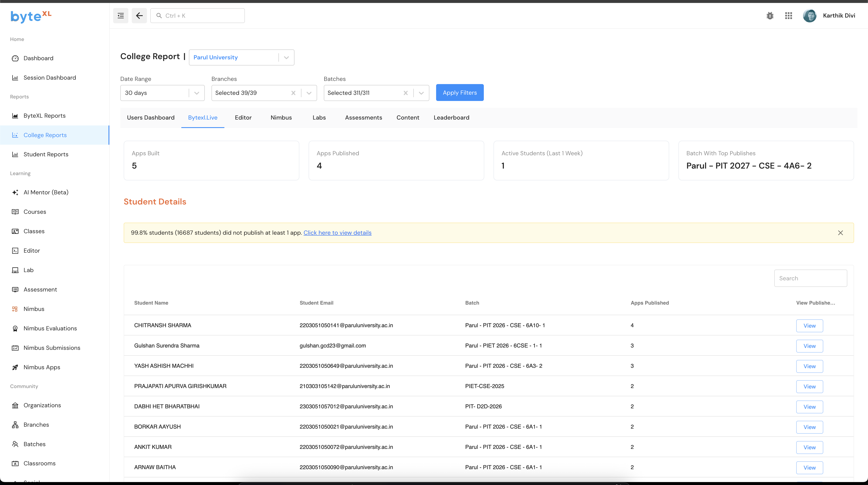This screenshot has width=868, height=485.
Task: Dismiss the yellow warning banner
Action: pyautogui.click(x=840, y=233)
